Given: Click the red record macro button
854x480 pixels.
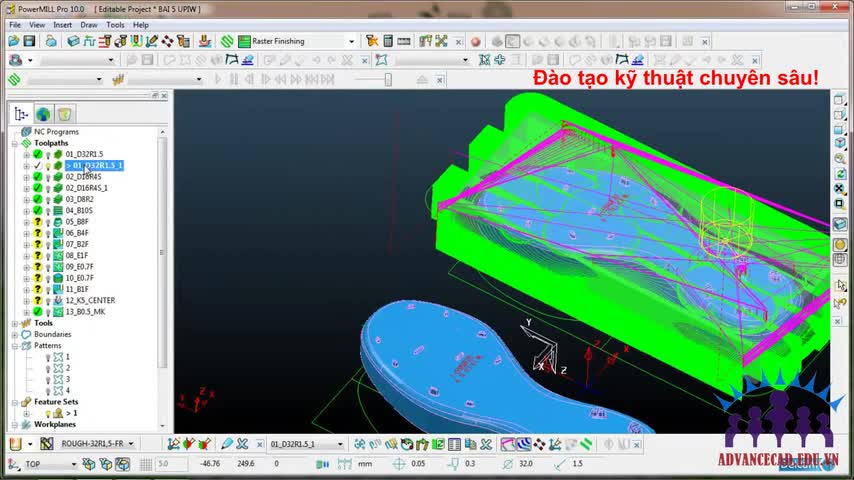Looking at the screenshot, I should (x=475, y=42).
